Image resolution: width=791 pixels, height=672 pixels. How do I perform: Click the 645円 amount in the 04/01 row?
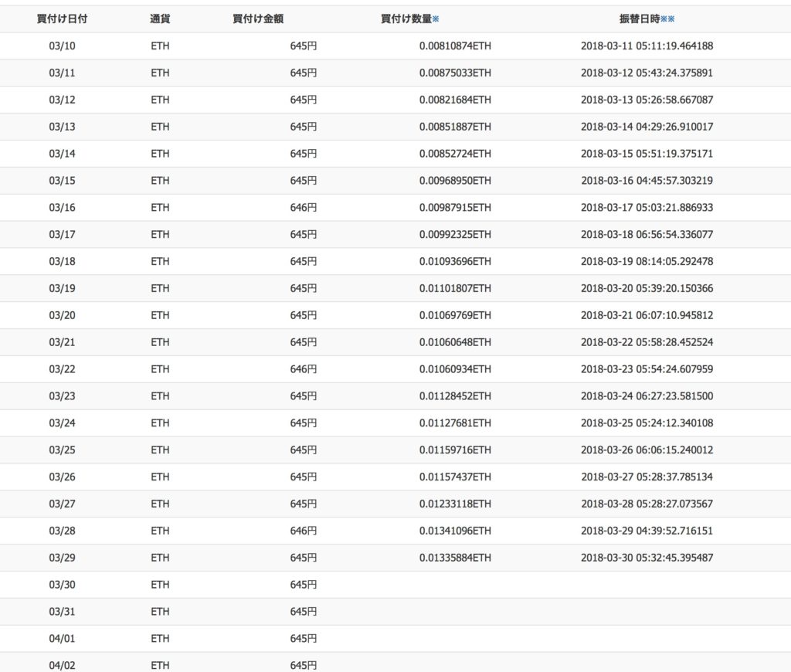point(304,639)
